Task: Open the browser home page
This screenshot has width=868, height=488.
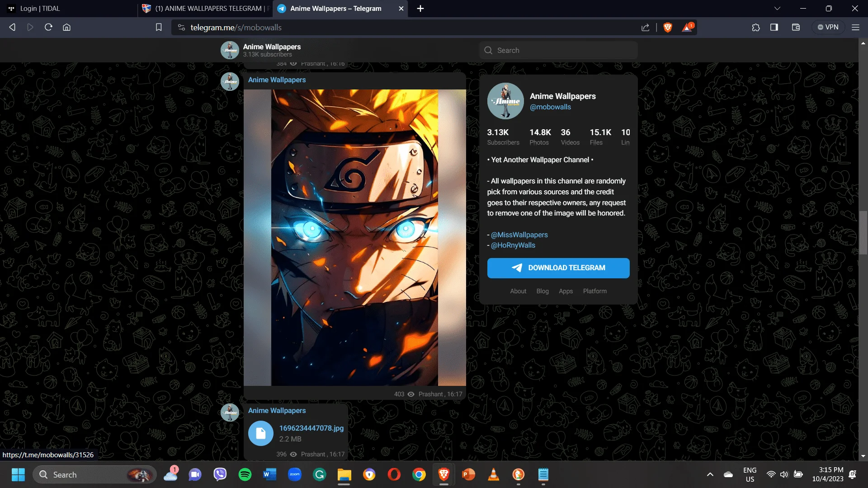Action: (x=66, y=27)
